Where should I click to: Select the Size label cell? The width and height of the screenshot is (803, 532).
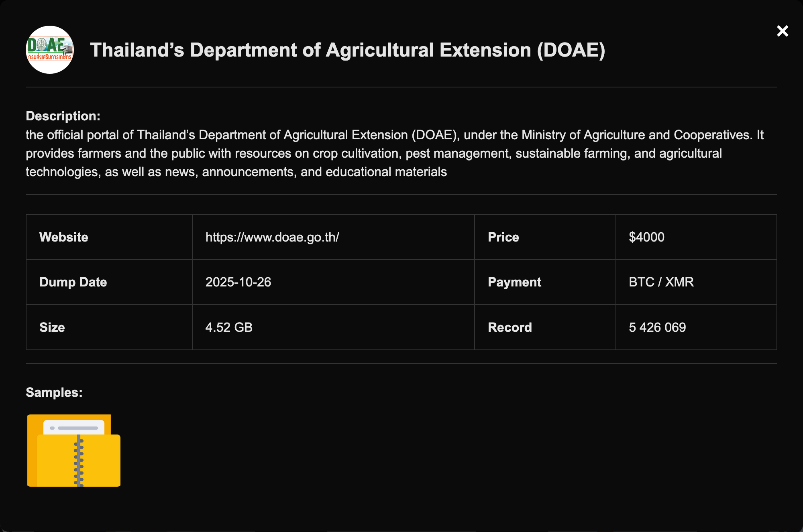(52, 327)
